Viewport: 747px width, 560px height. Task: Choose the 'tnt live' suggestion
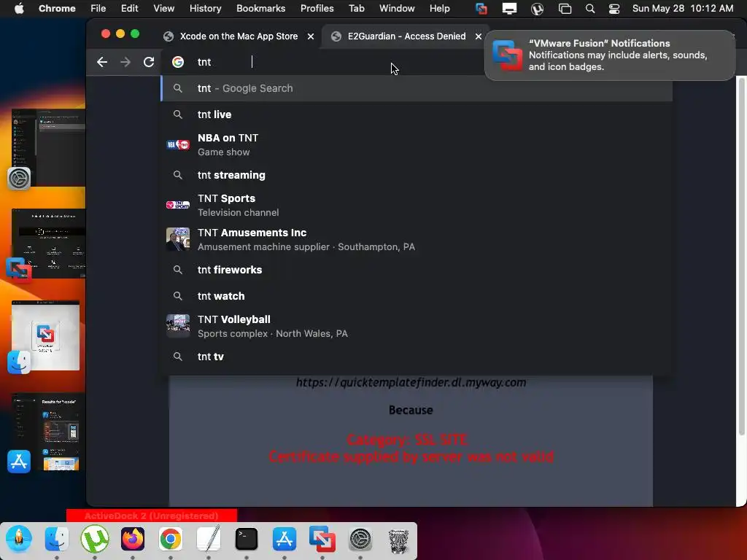(417, 114)
